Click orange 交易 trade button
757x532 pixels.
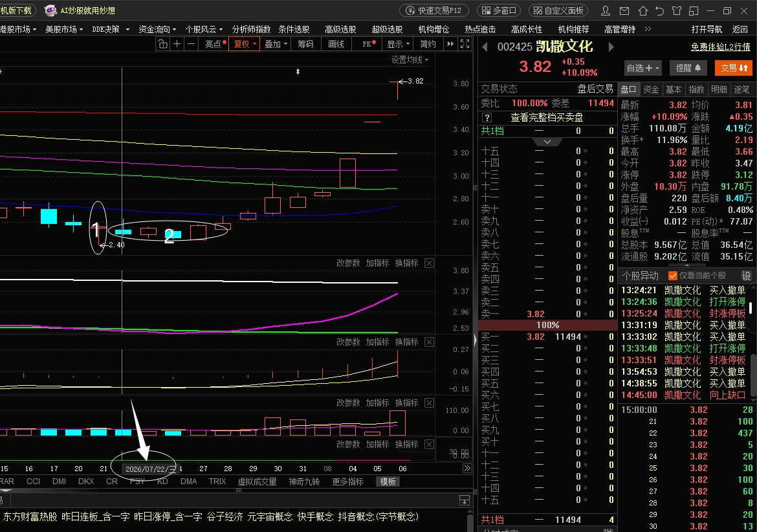pyautogui.click(x=734, y=68)
